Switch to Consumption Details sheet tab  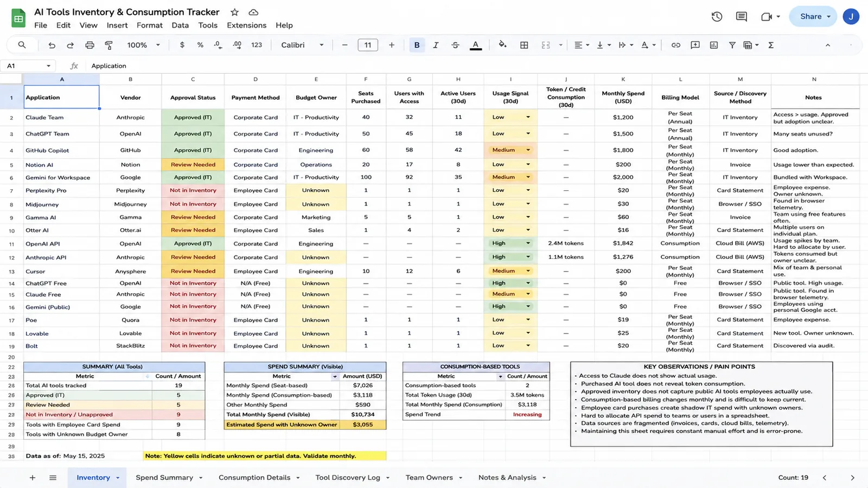point(254,478)
